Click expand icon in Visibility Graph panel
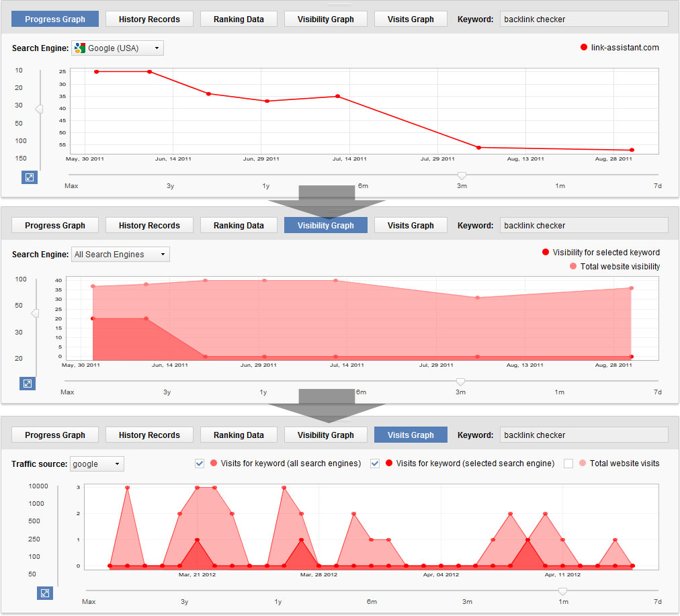This screenshot has width=680, height=616. [x=28, y=384]
